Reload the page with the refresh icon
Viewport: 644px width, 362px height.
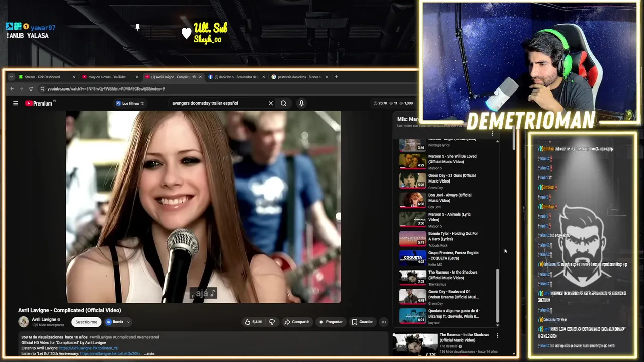[x=31, y=89]
